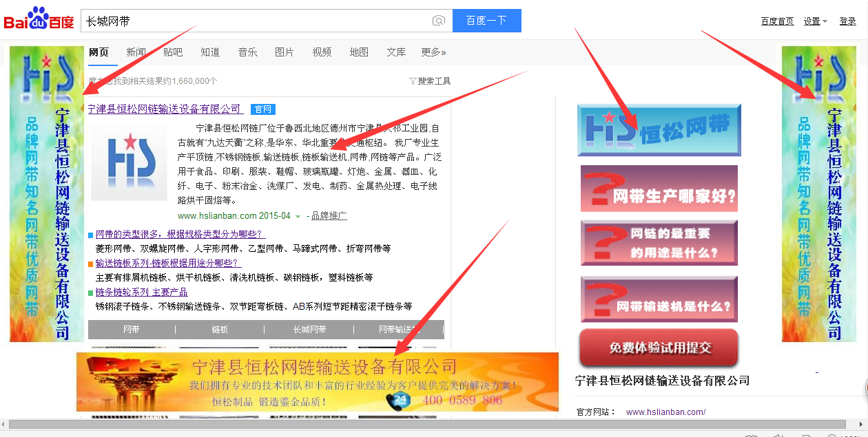
Task: Open the 宁津县恒松网链输送设备有限公司 result title link
Action: click(165, 109)
